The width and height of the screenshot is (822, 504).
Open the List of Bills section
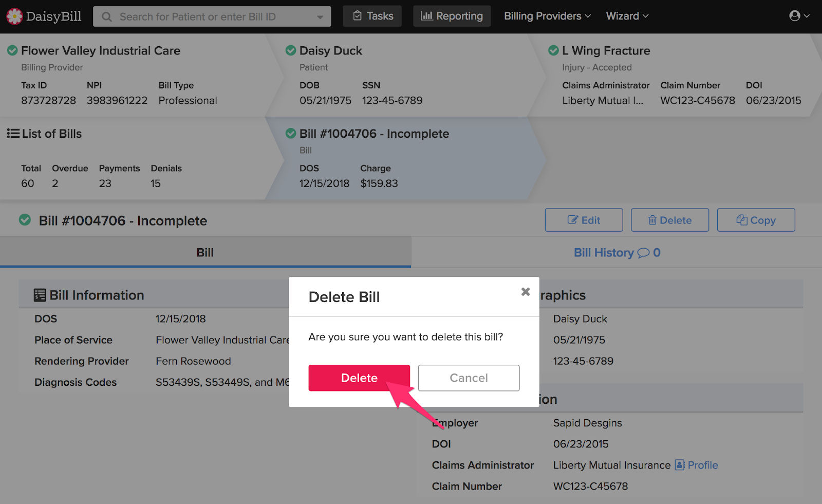(x=52, y=134)
